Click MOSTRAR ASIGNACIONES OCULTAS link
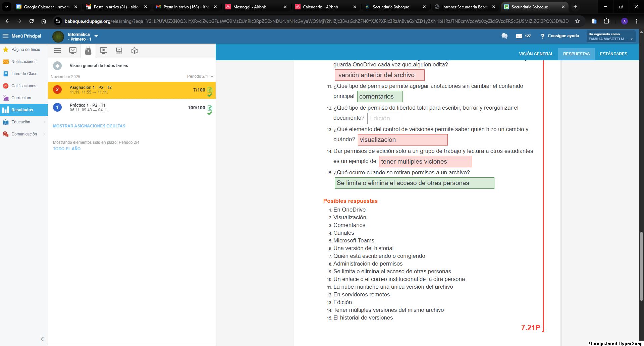This screenshot has width=644, height=346. click(89, 126)
